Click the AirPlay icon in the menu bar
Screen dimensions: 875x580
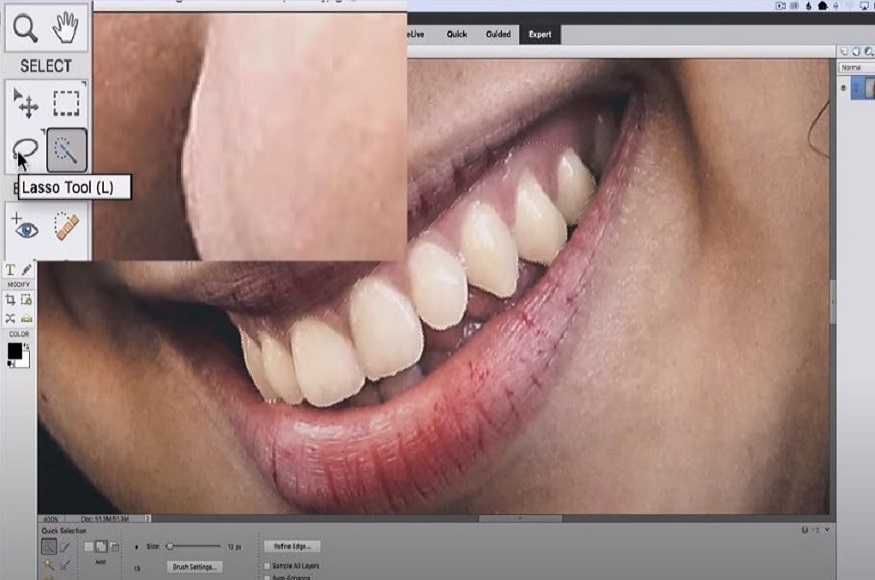click(x=865, y=6)
